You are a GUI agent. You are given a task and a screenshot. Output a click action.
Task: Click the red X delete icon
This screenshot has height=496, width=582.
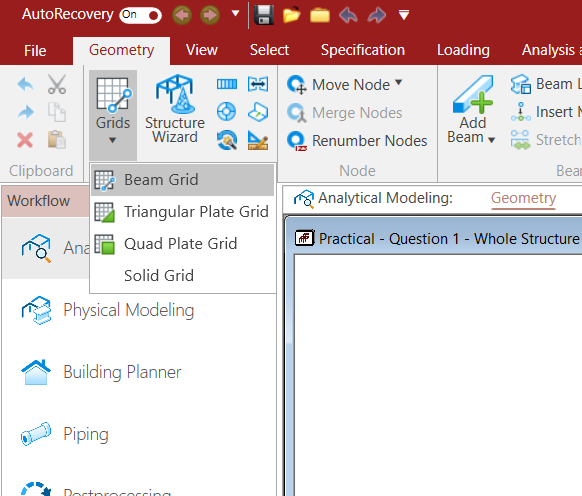click(x=25, y=140)
